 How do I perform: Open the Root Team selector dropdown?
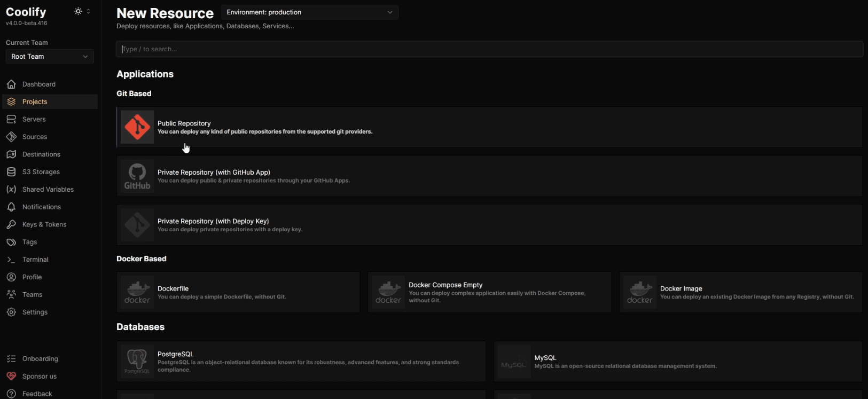[x=50, y=57]
